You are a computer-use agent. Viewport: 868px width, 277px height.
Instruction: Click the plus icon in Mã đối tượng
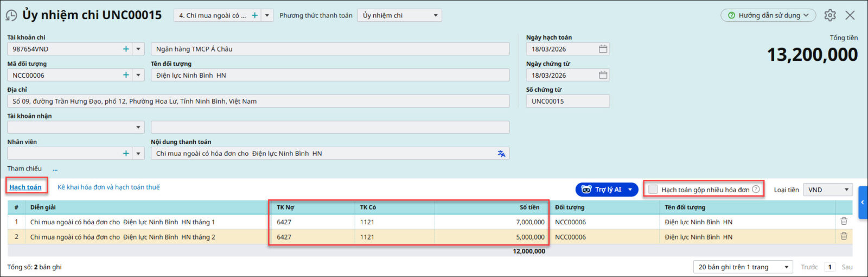(126, 75)
